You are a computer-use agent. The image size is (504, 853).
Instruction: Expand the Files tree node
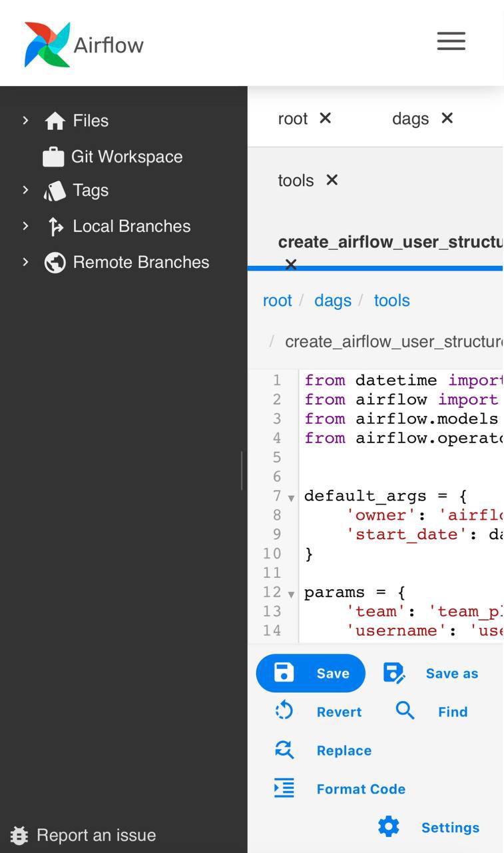point(25,120)
